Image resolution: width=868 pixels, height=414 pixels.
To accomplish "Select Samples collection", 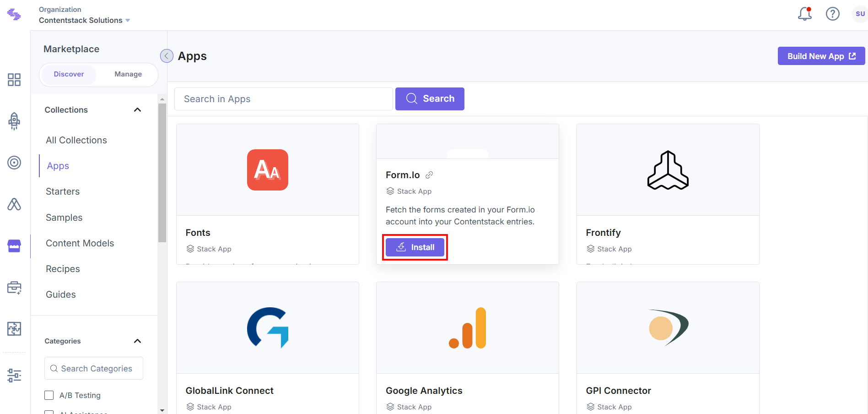I will [x=64, y=218].
